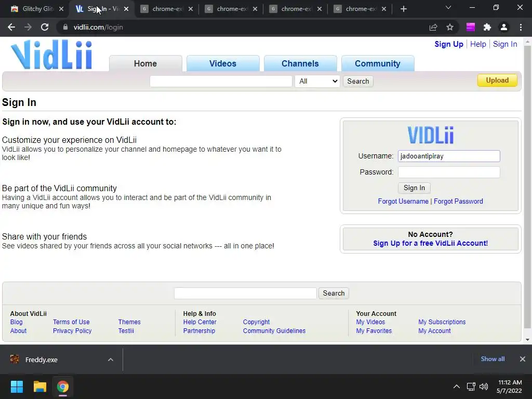532x399 pixels.
Task: Click the Sign In form button
Action: [x=414, y=188]
